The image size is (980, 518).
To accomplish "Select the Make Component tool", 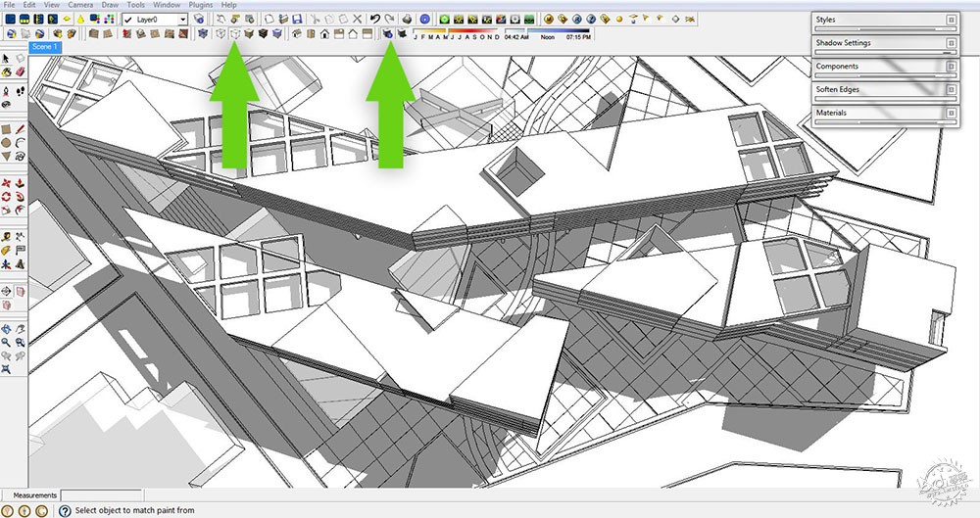I will (x=20, y=58).
